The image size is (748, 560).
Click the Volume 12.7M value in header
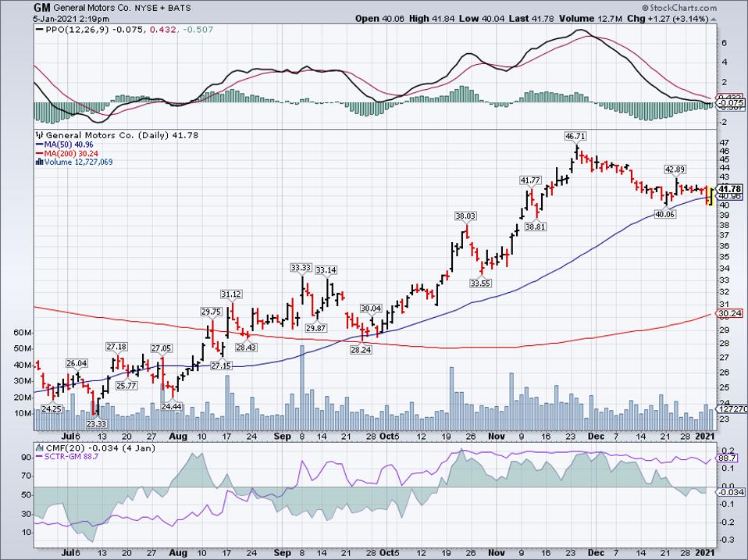[590, 19]
